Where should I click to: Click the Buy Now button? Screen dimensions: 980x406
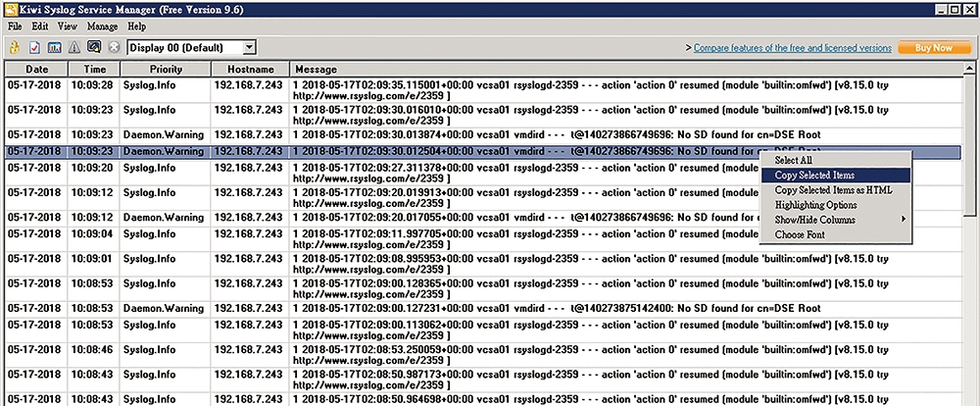[x=934, y=47]
